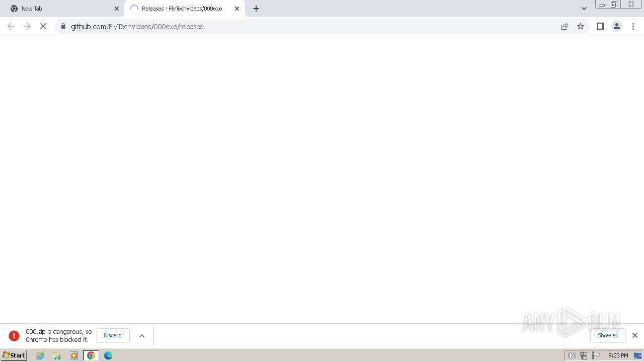Show the desktop via the tray icon

pos(638,355)
